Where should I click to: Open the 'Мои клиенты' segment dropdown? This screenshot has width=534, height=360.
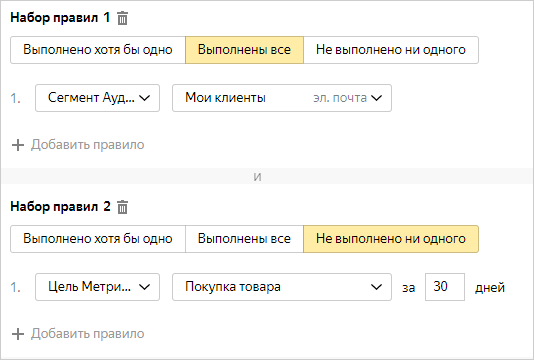click(282, 98)
